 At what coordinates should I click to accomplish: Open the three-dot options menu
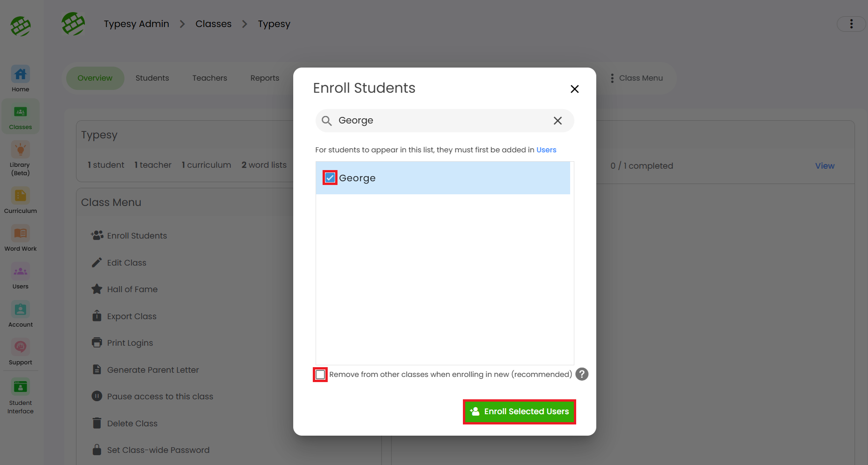(x=851, y=24)
